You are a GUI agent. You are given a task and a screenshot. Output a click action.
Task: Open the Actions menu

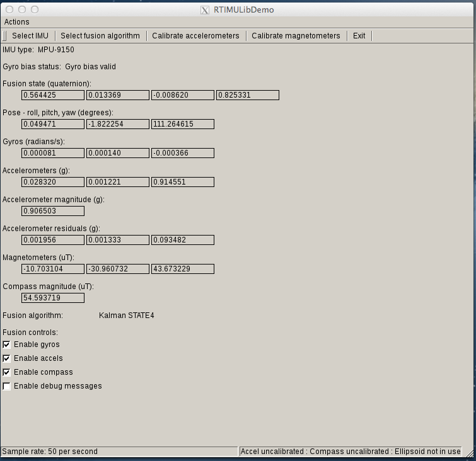click(16, 22)
